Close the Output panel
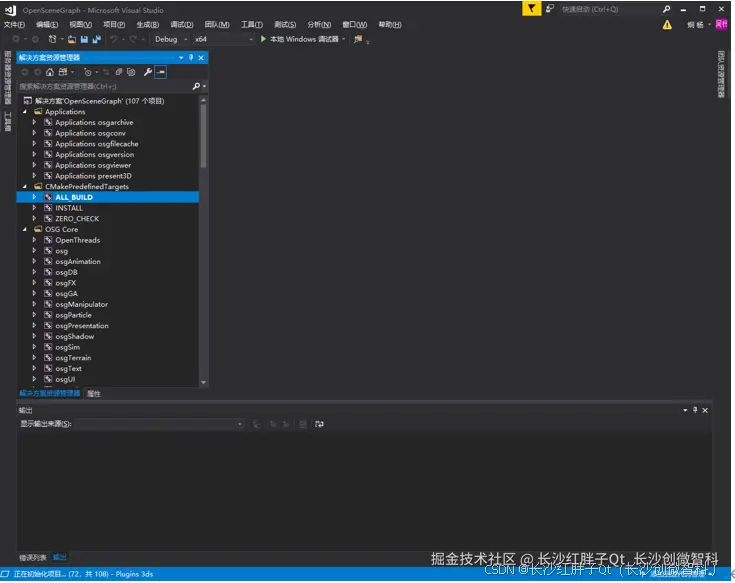 (x=705, y=411)
